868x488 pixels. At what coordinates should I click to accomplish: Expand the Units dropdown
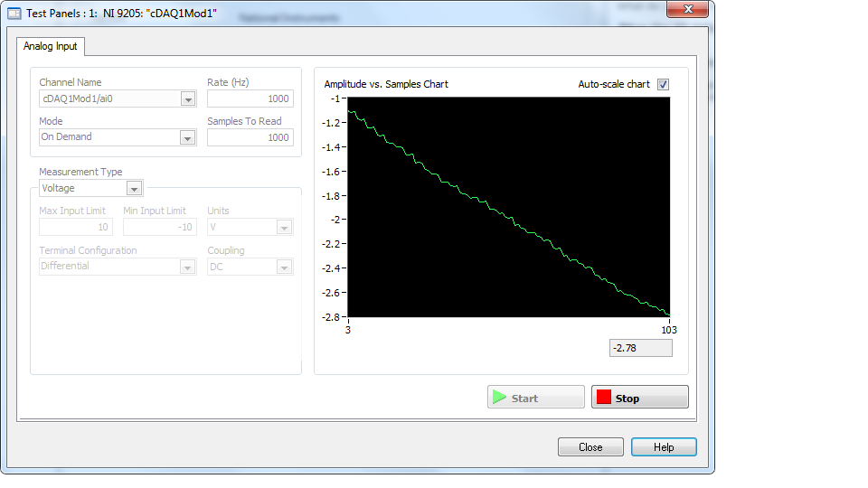point(284,228)
